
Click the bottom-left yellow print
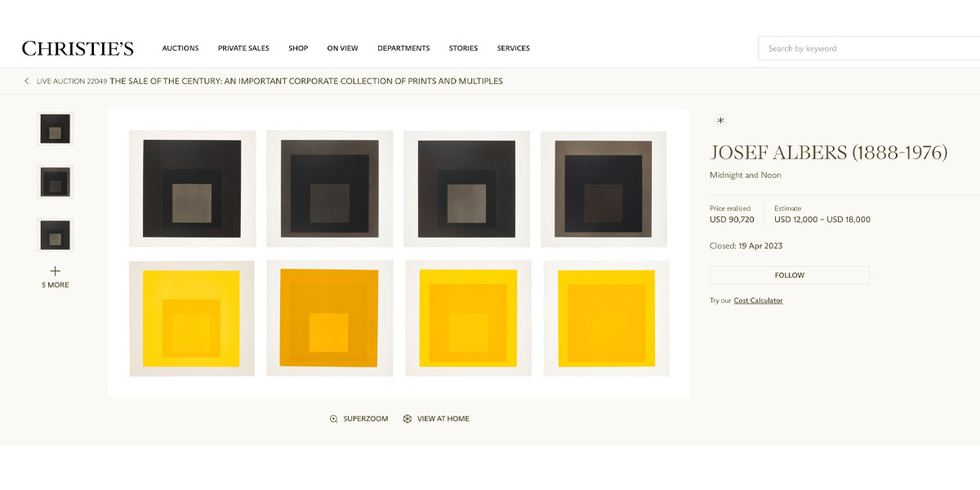click(x=192, y=318)
